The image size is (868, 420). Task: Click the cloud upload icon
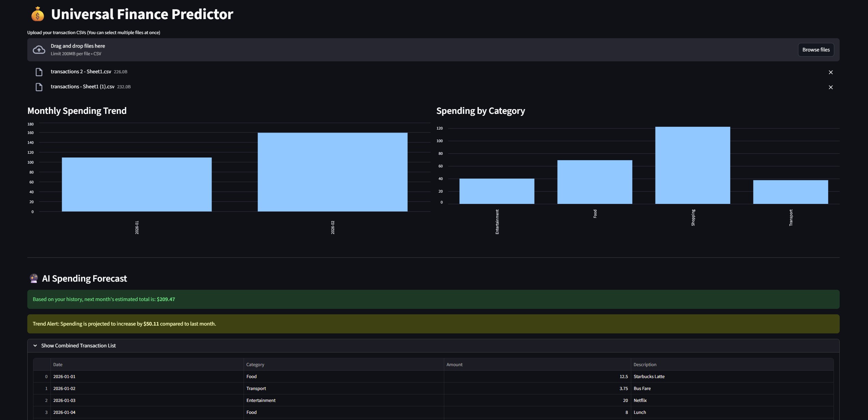click(x=39, y=50)
